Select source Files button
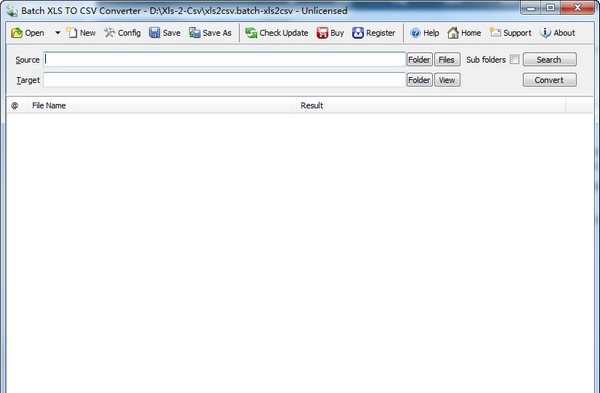600x393 pixels. click(x=447, y=60)
